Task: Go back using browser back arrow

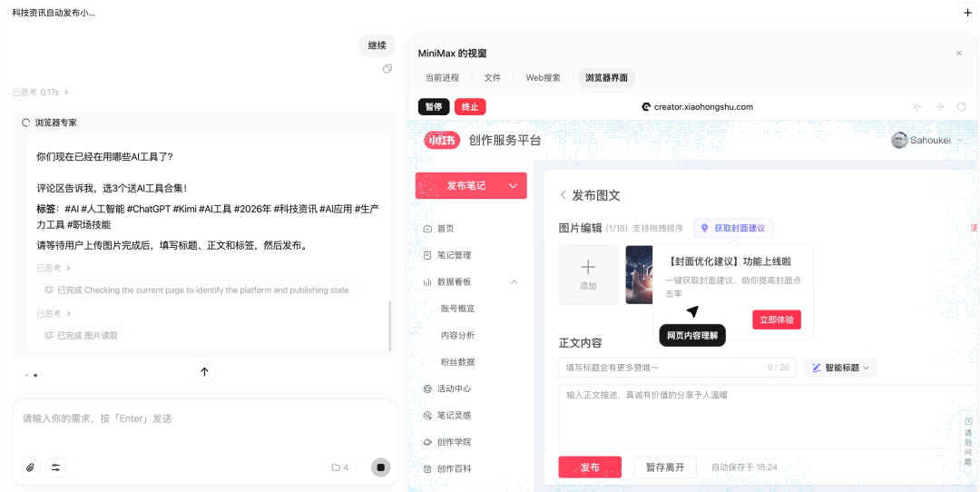Action: tap(917, 107)
